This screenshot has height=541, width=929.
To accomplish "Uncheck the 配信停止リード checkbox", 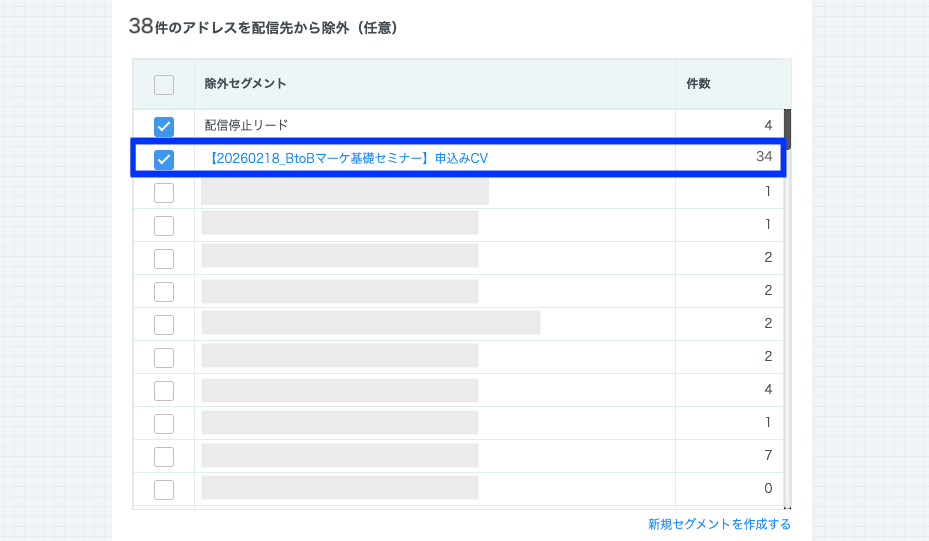I will (164, 126).
